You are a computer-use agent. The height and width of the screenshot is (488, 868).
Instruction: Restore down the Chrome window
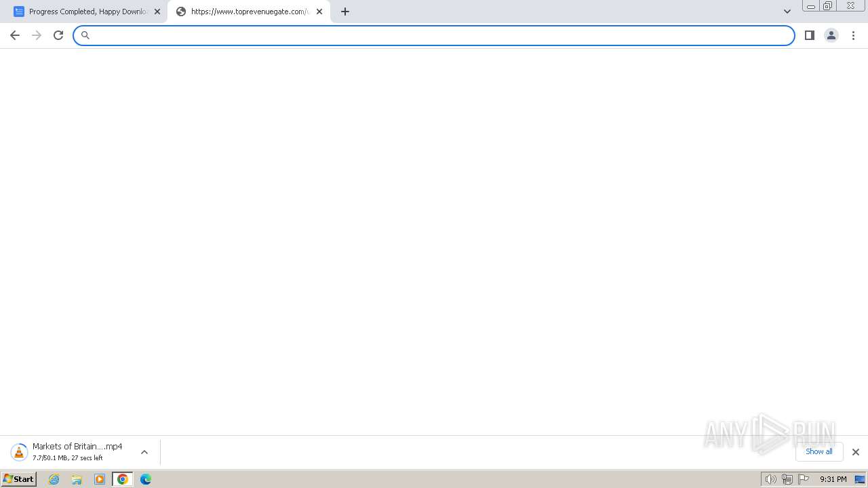[x=828, y=6]
